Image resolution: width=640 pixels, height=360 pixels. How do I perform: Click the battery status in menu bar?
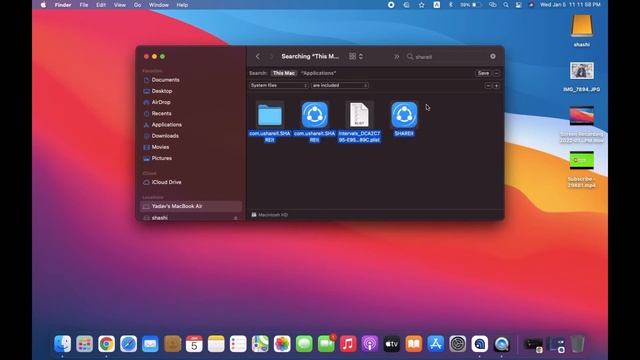471,5
